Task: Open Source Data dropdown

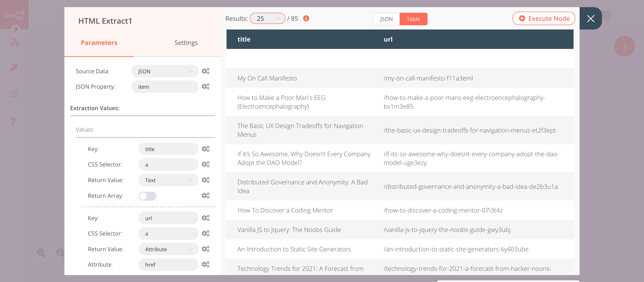Action: 164,71
